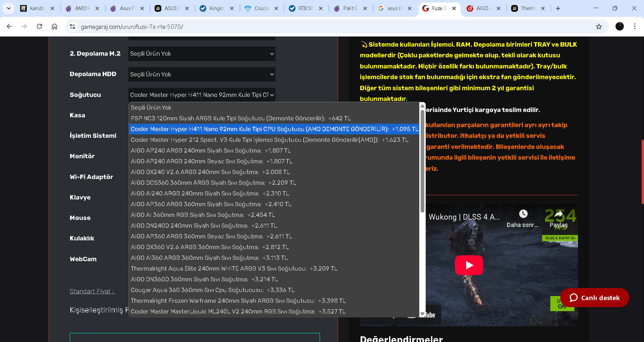
Task: Bookmark this page with the star icon
Action: (x=599, y=26)
